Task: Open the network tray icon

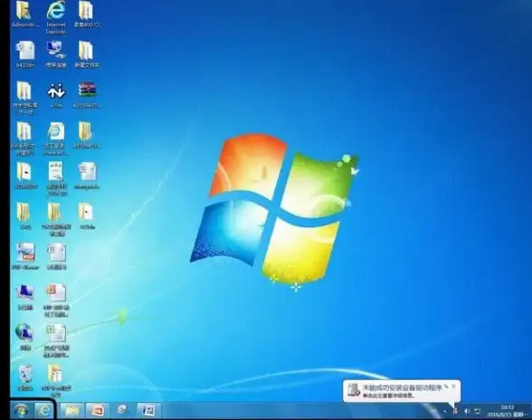Action: pyautogui.click(x=478, y=411)
